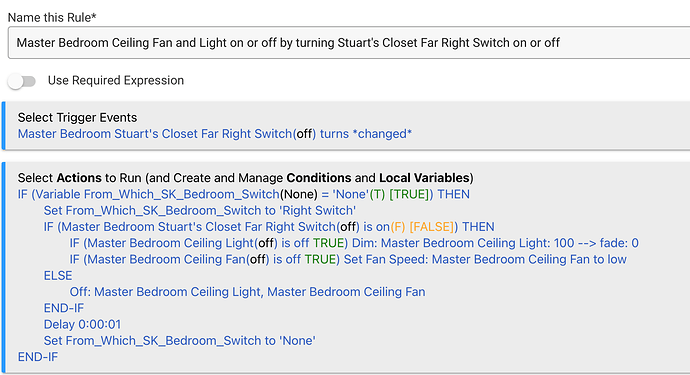Open the IF Variable From_Which_SK_Bedroom_Switch condition line
The image size is (690, 375).
click(x=243, y=194)
